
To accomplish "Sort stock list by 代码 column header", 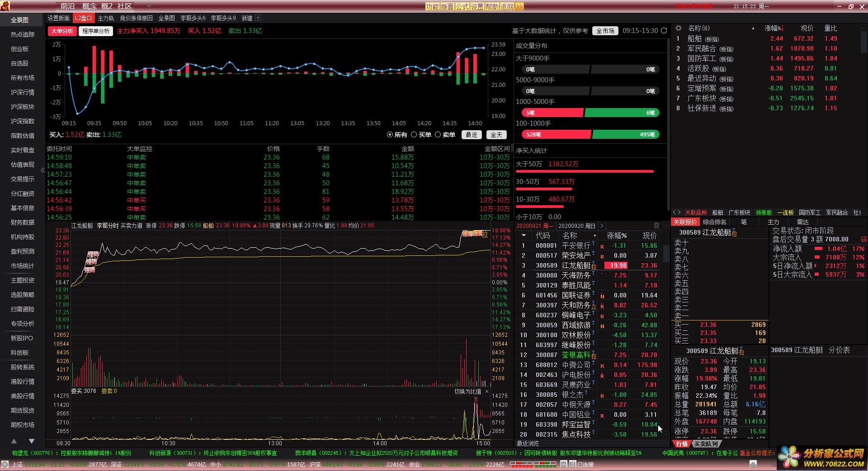I will coord(543,235).
